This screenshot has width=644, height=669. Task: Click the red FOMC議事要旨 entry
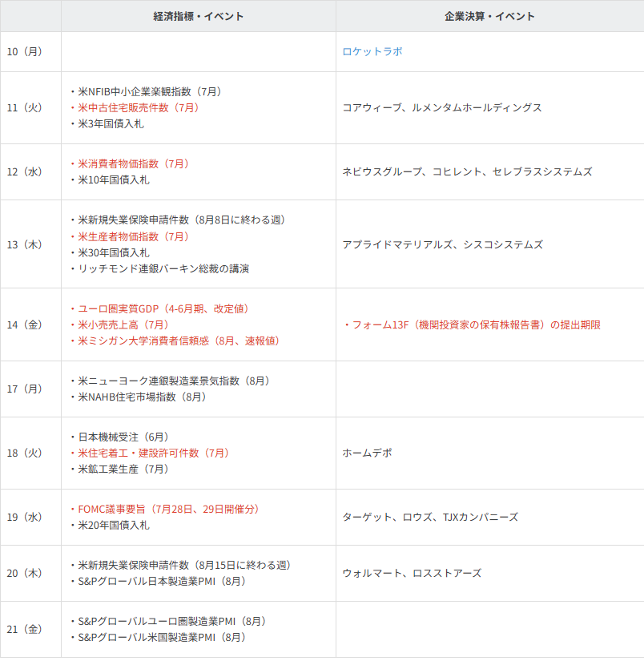(x=166, y=509)
